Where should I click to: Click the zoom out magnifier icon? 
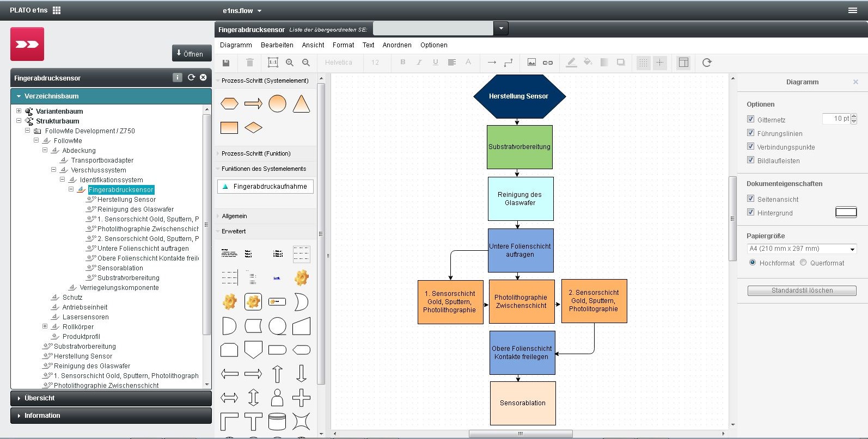click(x=306, y=63)
